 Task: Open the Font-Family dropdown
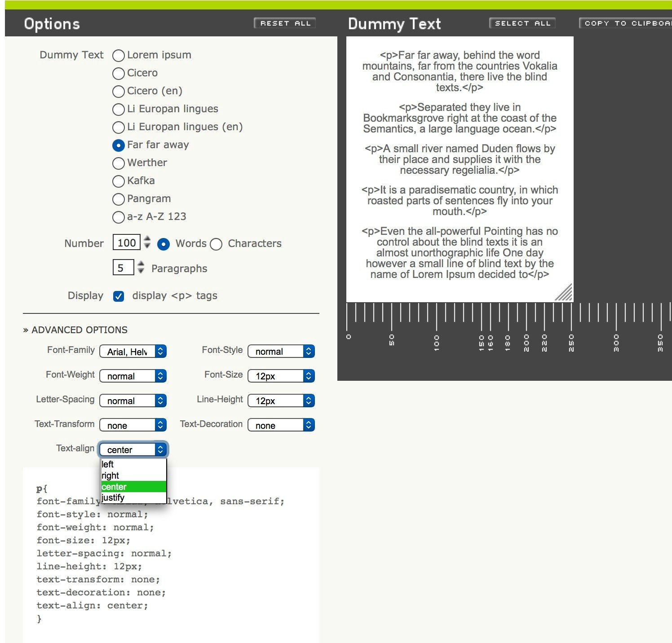(x=133, y=352)
